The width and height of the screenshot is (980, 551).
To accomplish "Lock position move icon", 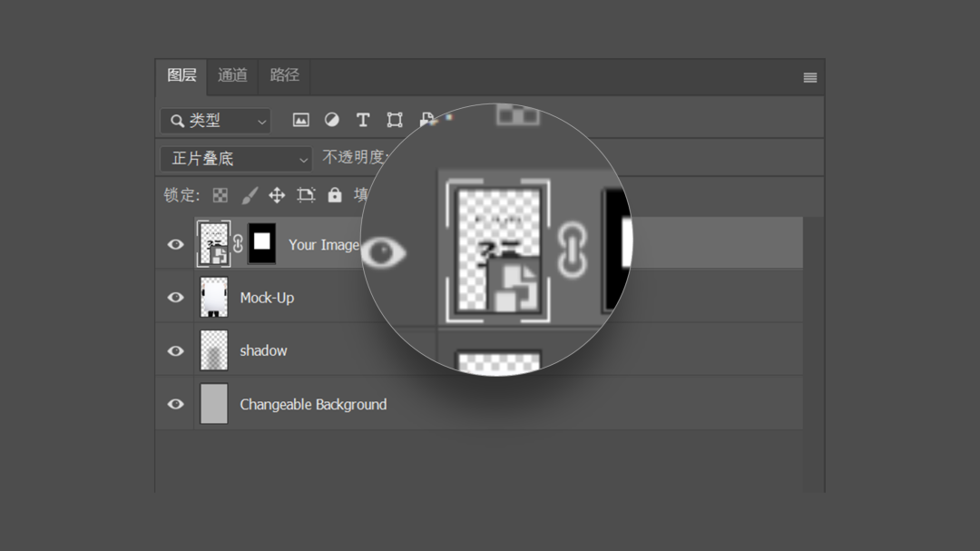I will [x=277, y=195].
